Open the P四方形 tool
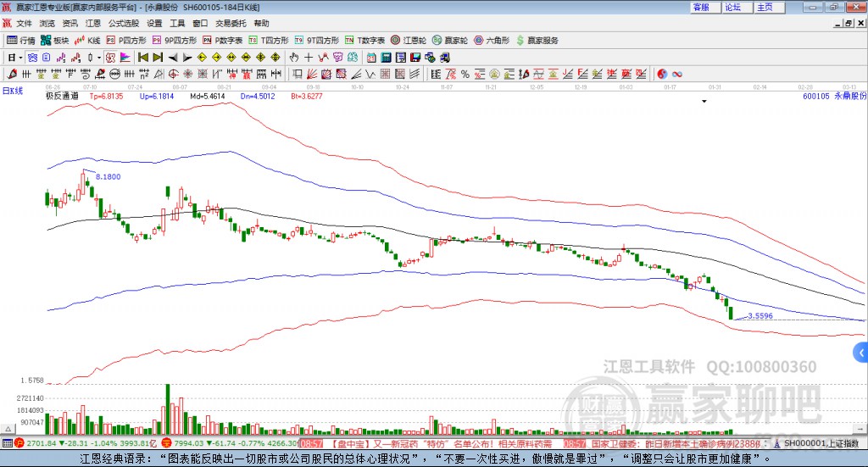Image resolution: width=868 pixels, height=467 pixels. pyautogui.click(x=126, y=41)
